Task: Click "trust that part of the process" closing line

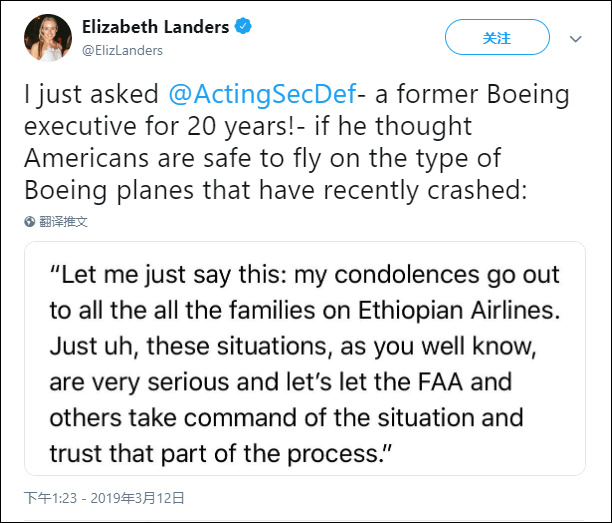Action: click(x=220, y=453)
